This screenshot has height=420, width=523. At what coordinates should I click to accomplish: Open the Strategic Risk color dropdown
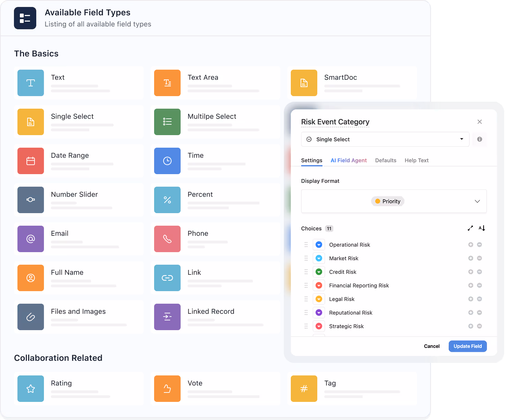click(319, 326)
